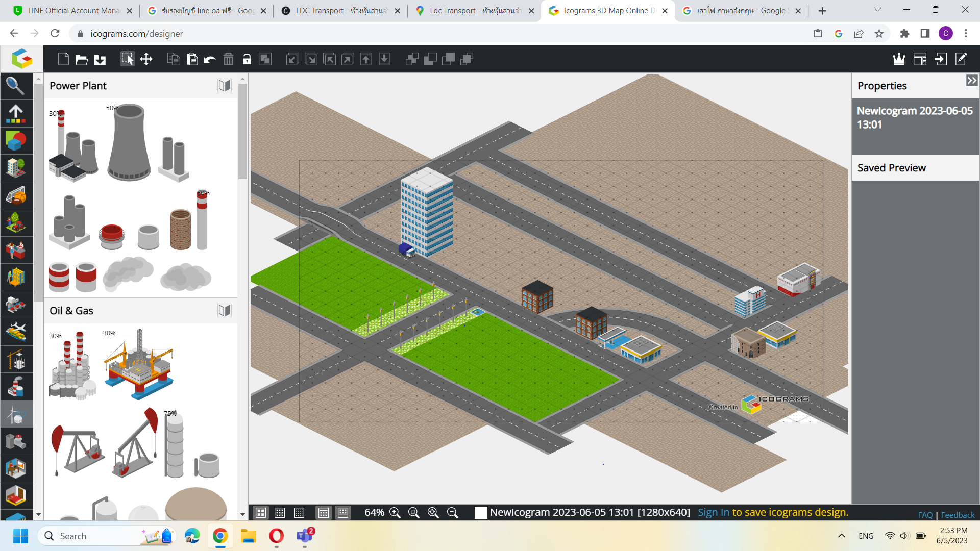Open the search magnifier in left sidebar

15,86
